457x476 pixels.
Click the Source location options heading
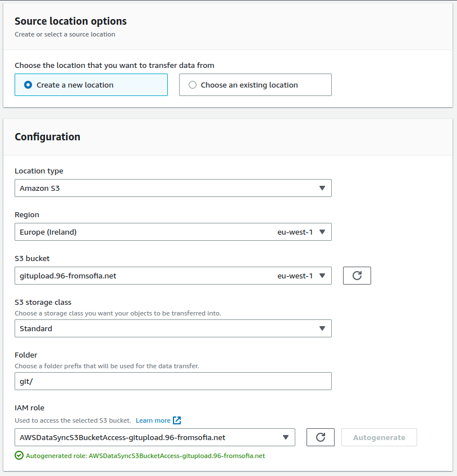(71, 21)
